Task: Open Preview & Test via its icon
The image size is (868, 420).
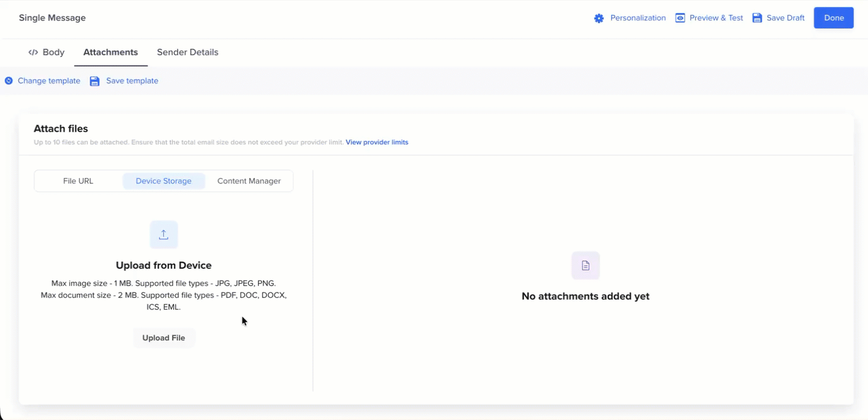Action: (x=680, y=18)
